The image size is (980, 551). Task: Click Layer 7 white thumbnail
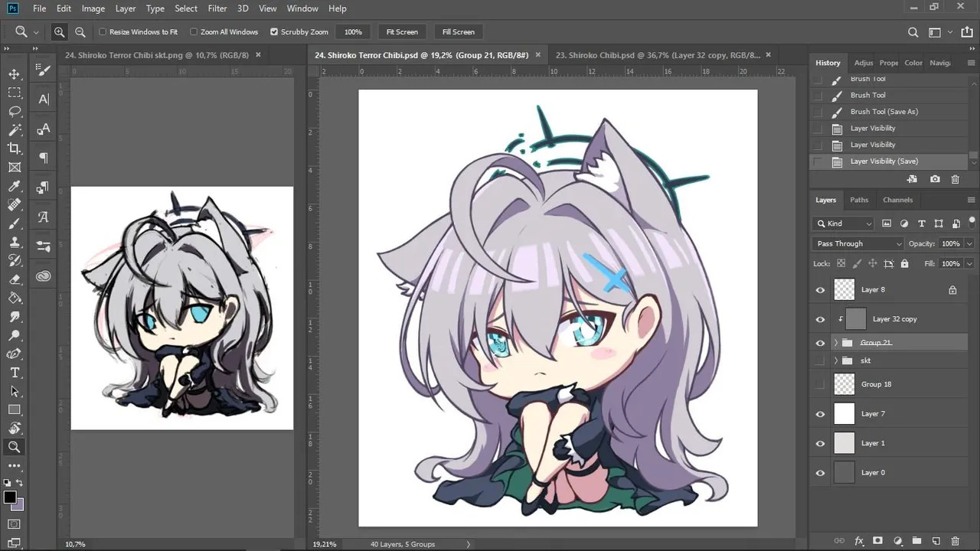(844, 414)
